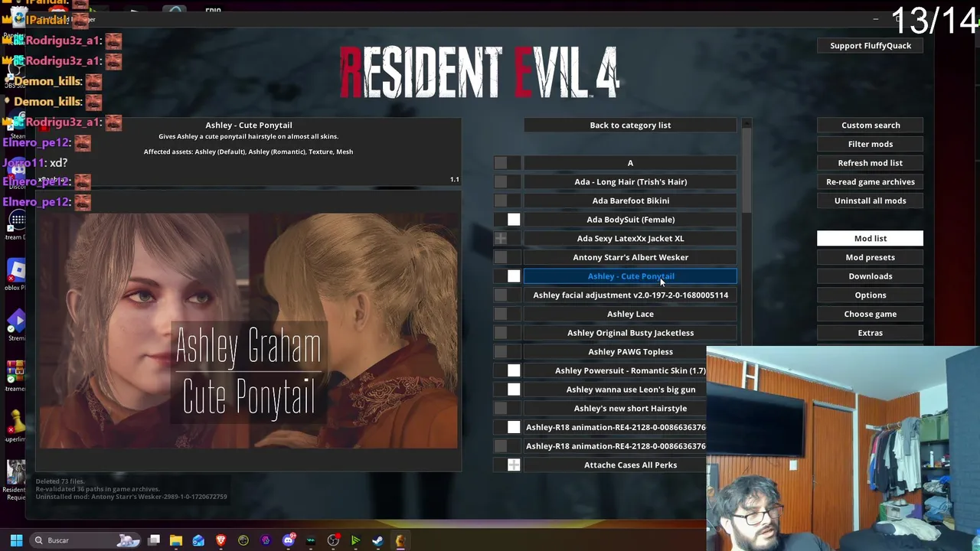This screenshot has height=551, width=980.
Task: Open the Downloads section
Action: [x=870, y=276]
